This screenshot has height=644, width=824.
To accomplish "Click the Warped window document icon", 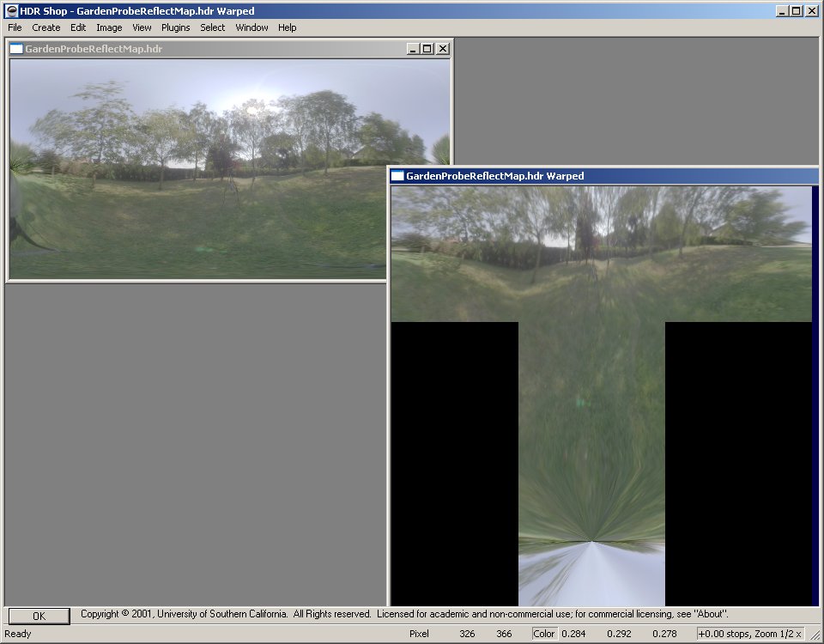I will [x=397, y=175].
